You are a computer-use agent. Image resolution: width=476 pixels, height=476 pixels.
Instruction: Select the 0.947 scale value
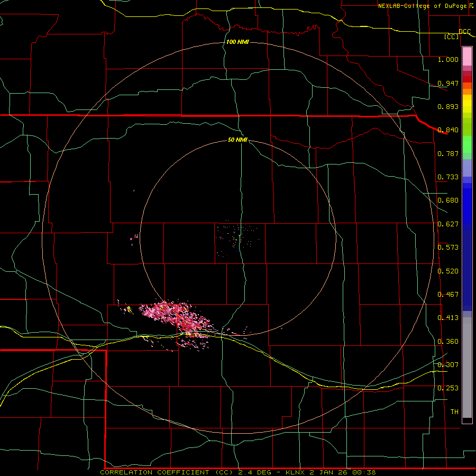click(x=448, y=83)
